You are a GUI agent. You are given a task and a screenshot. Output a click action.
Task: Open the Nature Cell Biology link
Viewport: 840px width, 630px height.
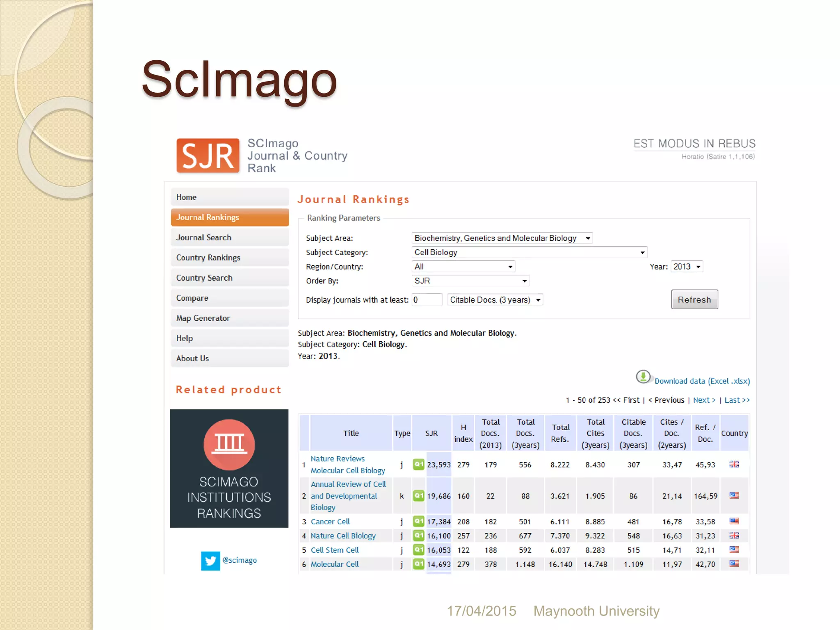[343, 536]
